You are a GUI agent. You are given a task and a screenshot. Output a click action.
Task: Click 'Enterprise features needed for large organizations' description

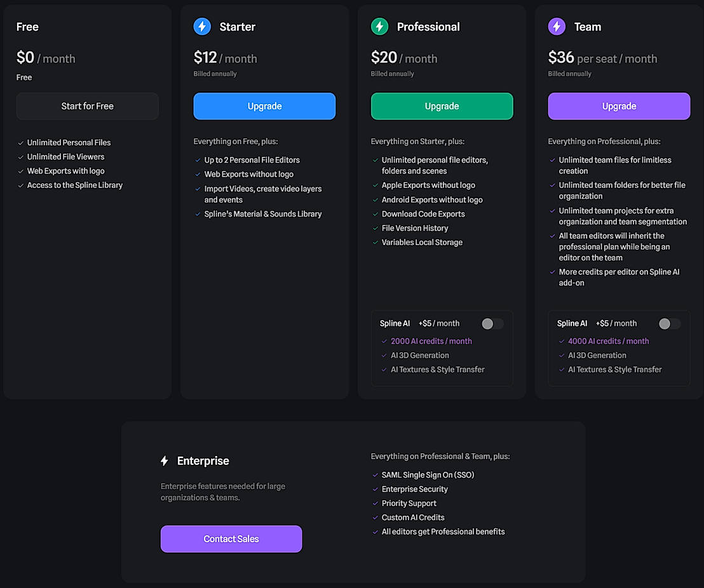tap(222, 492)
